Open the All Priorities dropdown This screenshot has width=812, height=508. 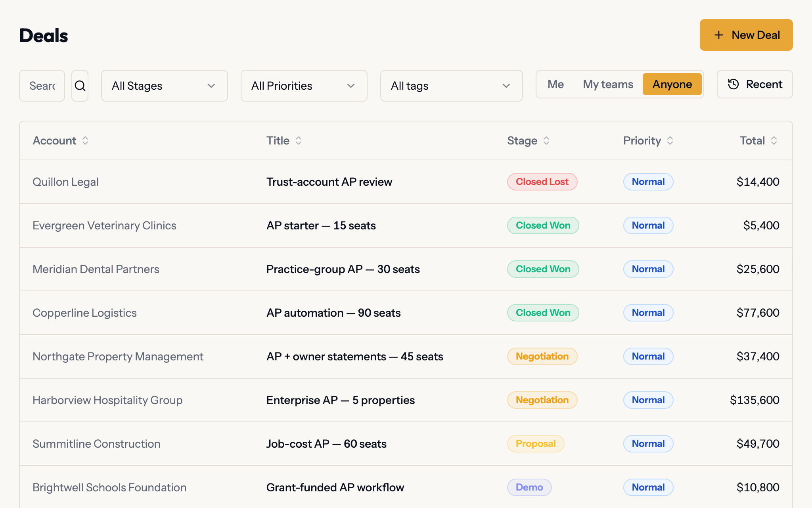tap(304, 86)
